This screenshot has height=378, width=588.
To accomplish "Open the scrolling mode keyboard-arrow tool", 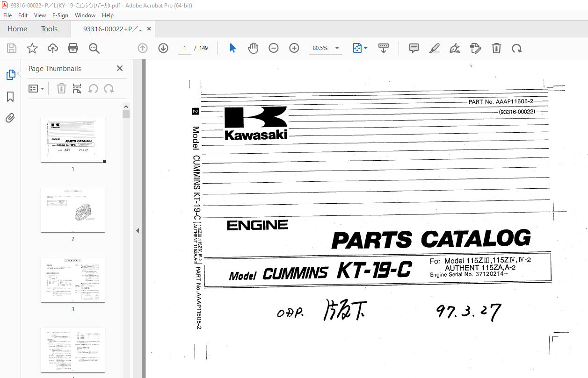I will (384, 48).
